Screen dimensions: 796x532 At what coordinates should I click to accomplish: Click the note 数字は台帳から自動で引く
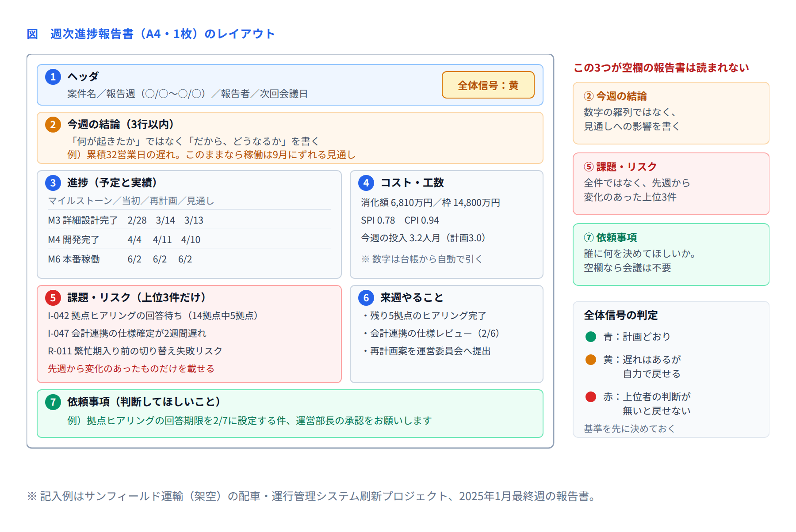[422, 259]
